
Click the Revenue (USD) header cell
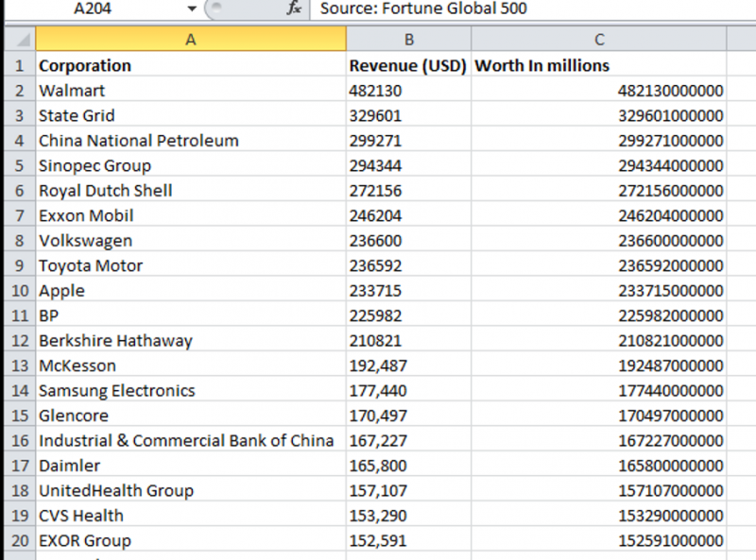pos(409,65)
